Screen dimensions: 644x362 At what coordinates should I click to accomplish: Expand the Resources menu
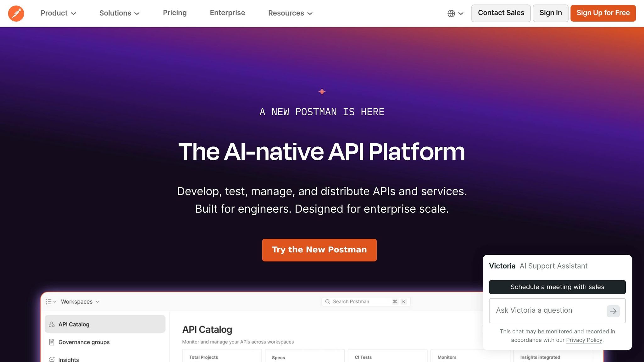point(290,13)
